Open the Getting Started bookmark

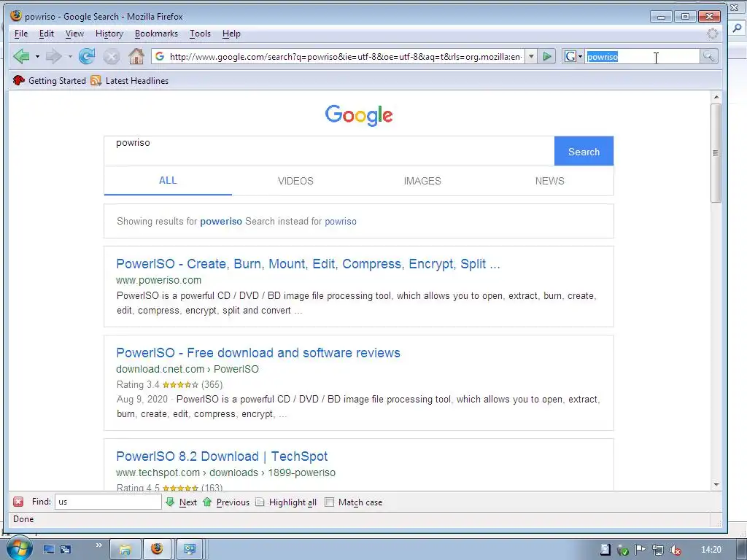(49, 80)
